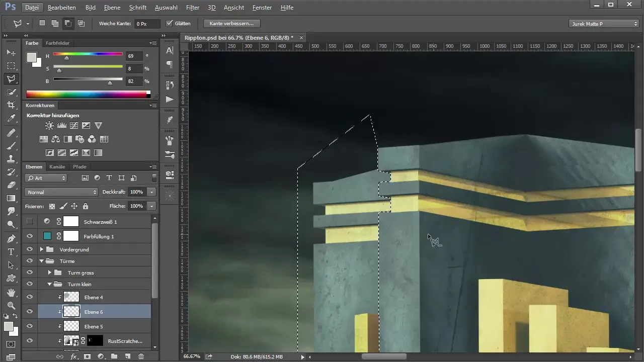This screenshot has width=644, height=362.
Task: Open the Actions panel play icon
Action: [170, 99]
